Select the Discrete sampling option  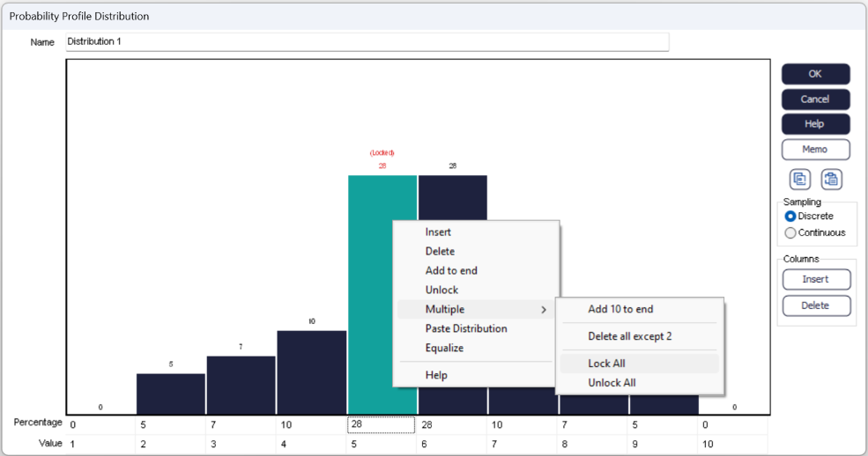[790, 217]
